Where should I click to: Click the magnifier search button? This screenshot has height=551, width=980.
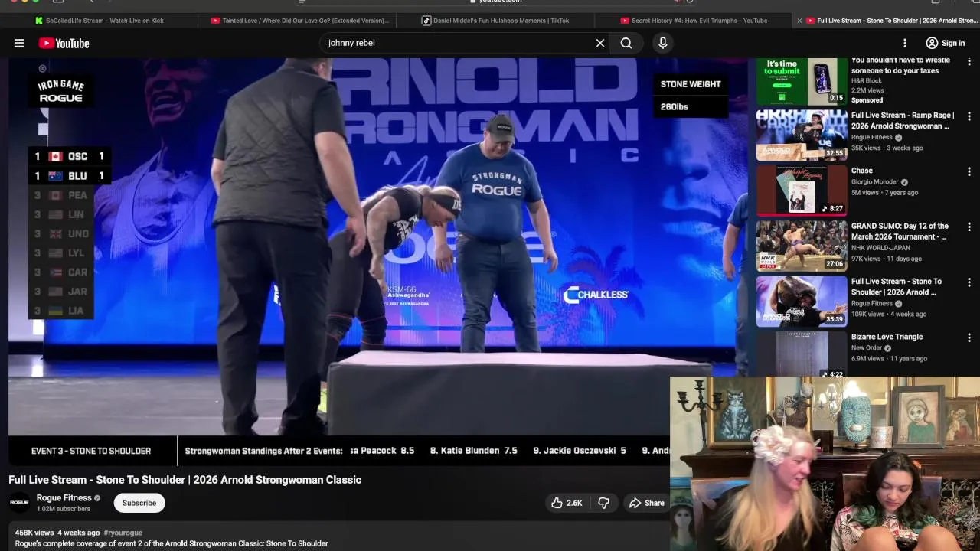(x=626, y=43)
